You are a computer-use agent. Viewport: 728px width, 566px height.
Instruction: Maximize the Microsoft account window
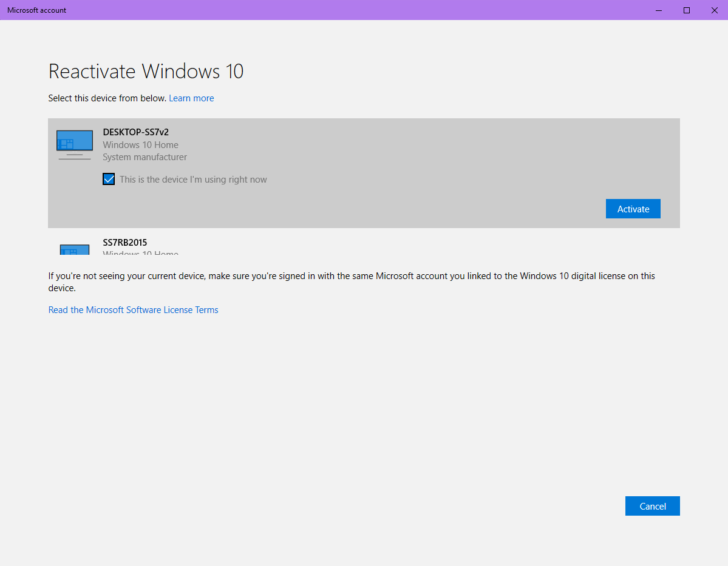(x=687, y=10)
